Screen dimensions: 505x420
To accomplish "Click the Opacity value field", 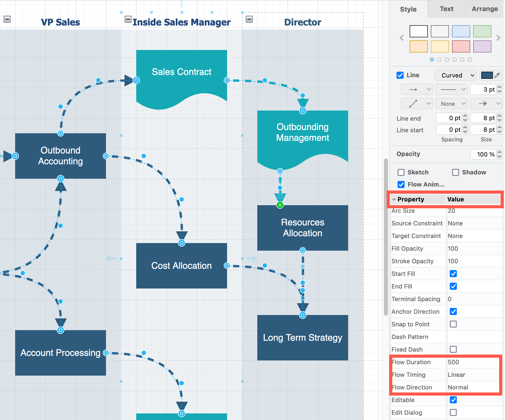I will pyautogui.click(x=484, y=154).
